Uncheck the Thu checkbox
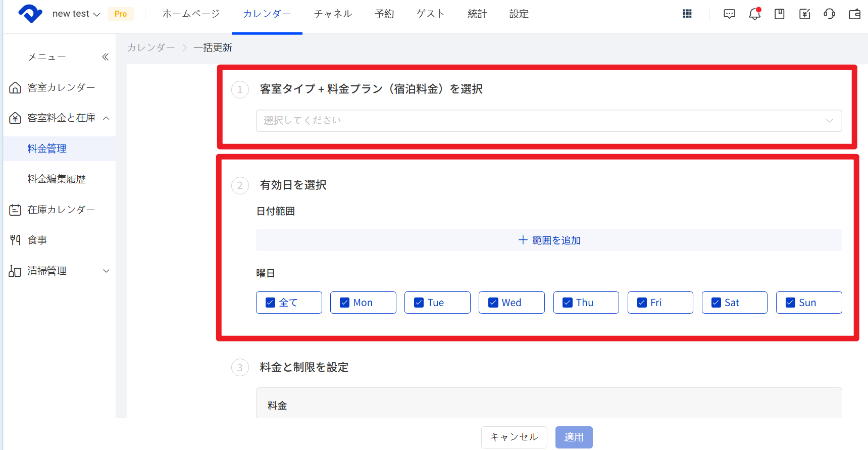Image resolution: width=868 pixels, height=450 pixels. coord(568,303)
